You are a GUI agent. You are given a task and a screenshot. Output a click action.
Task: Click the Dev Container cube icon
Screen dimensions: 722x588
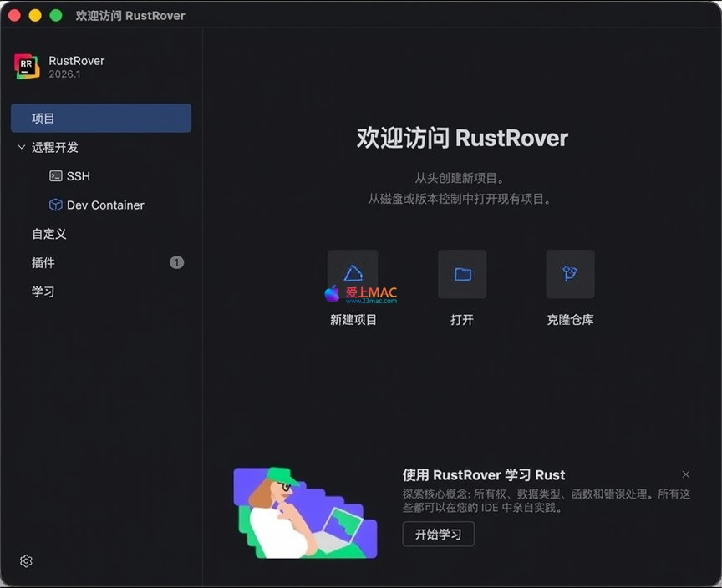point(56,205)
